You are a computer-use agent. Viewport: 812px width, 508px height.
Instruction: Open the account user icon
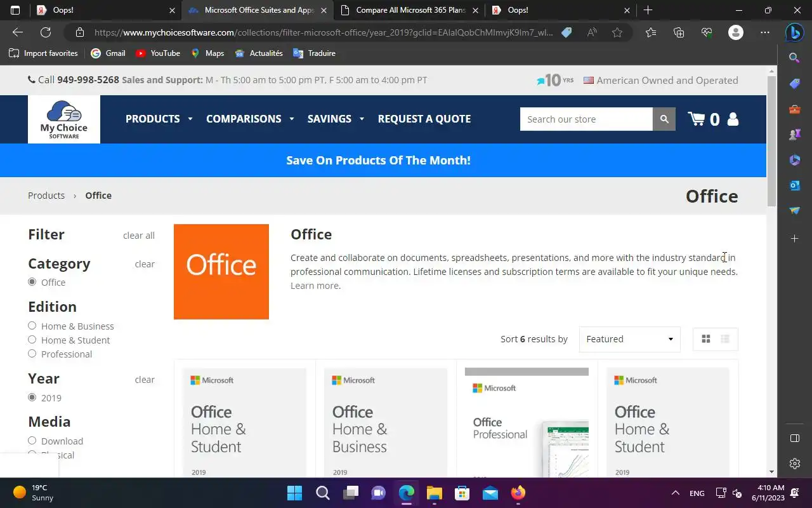coord(733,119)
